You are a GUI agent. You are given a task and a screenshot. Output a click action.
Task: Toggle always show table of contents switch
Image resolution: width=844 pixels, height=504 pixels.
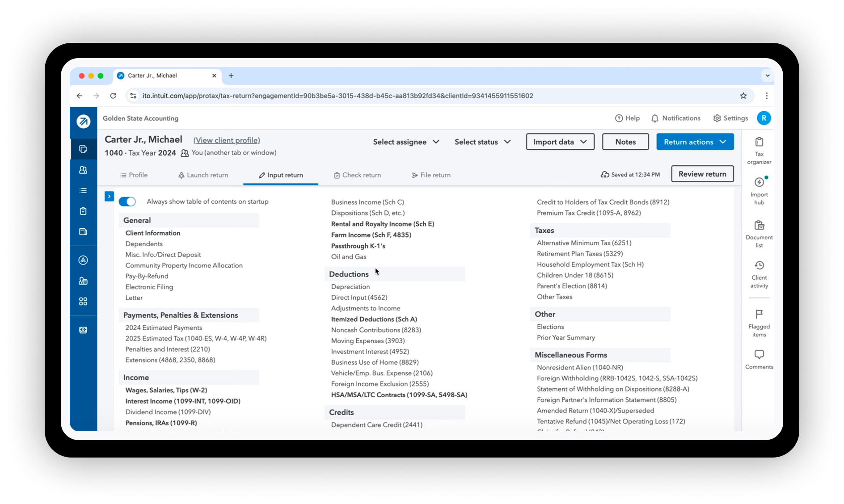tap(127, 202)
